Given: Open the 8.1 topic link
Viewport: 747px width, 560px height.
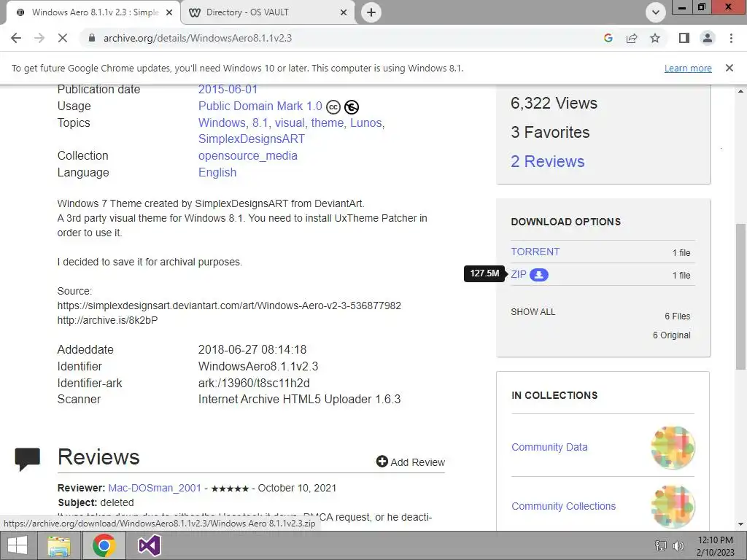Looking at the screenshot, I should click(260, 122).
